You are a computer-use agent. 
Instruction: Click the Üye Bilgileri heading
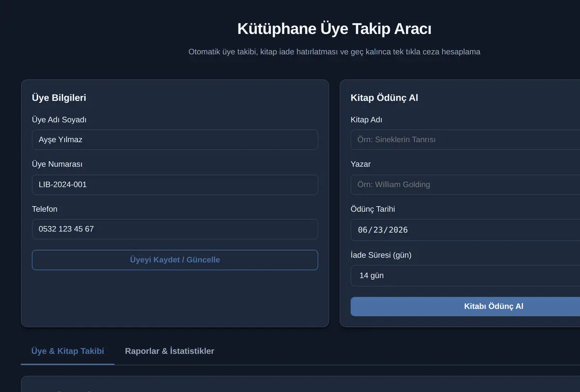pos(59,98)
